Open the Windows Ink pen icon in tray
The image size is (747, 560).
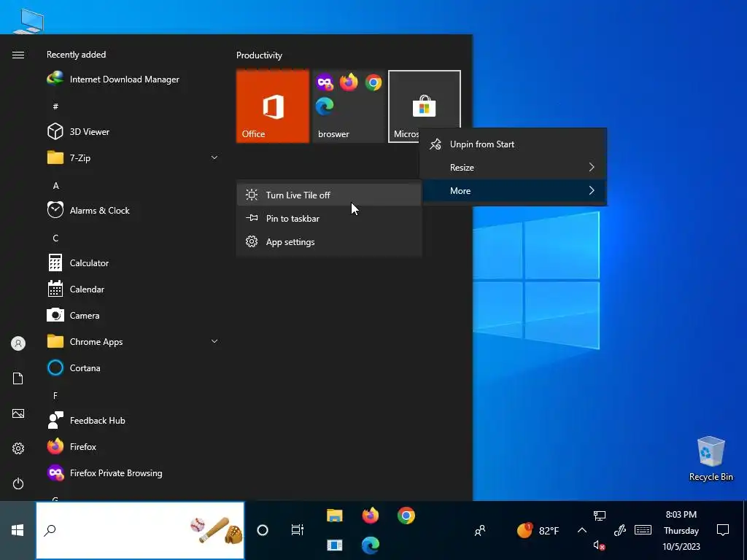click(x=619, y=529)
